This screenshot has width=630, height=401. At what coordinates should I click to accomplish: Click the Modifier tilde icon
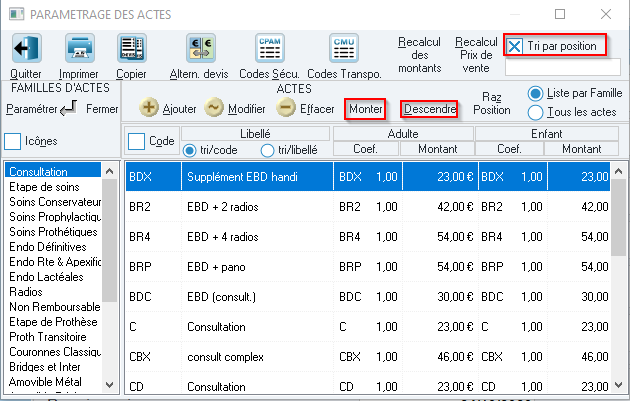tap(214, 107)
